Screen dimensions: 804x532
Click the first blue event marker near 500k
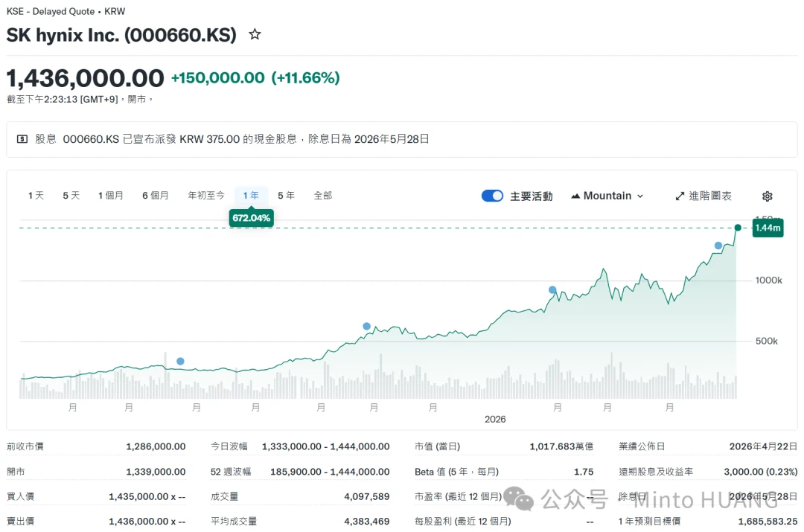click(x=180, y=362)
